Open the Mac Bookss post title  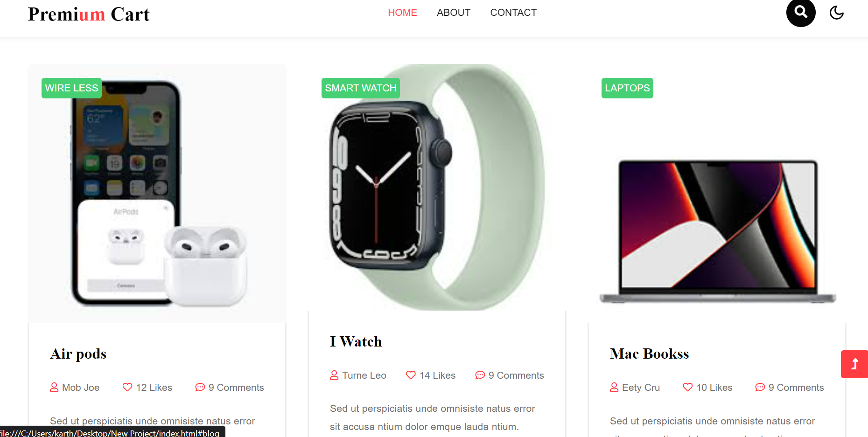click(x=649, y=354)
